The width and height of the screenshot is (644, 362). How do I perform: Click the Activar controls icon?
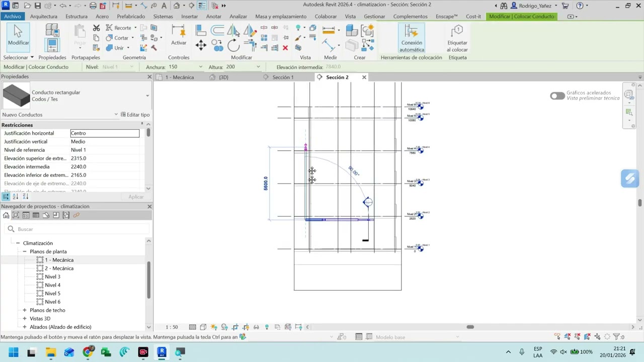pos(179,35)
